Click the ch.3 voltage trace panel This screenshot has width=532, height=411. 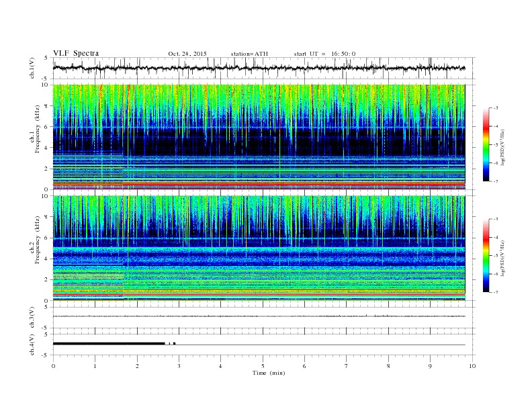coord(264,318)
